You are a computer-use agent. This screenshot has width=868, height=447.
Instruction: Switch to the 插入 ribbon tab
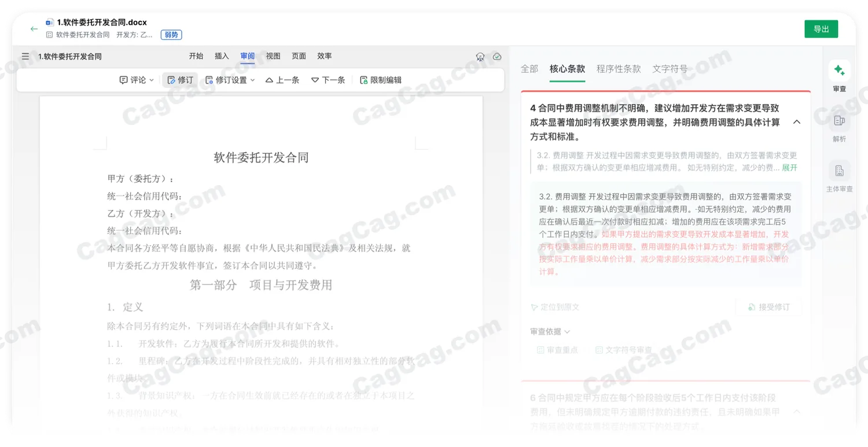coord(222,56)
